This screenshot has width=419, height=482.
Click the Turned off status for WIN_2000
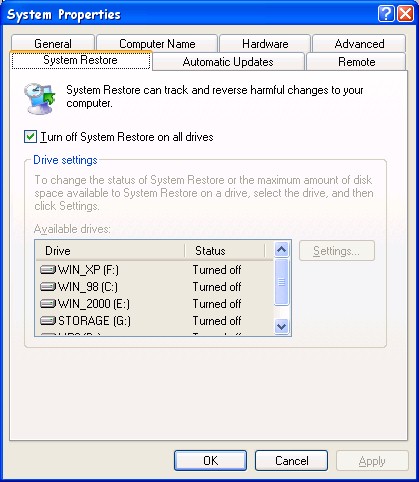pos(217,303)
